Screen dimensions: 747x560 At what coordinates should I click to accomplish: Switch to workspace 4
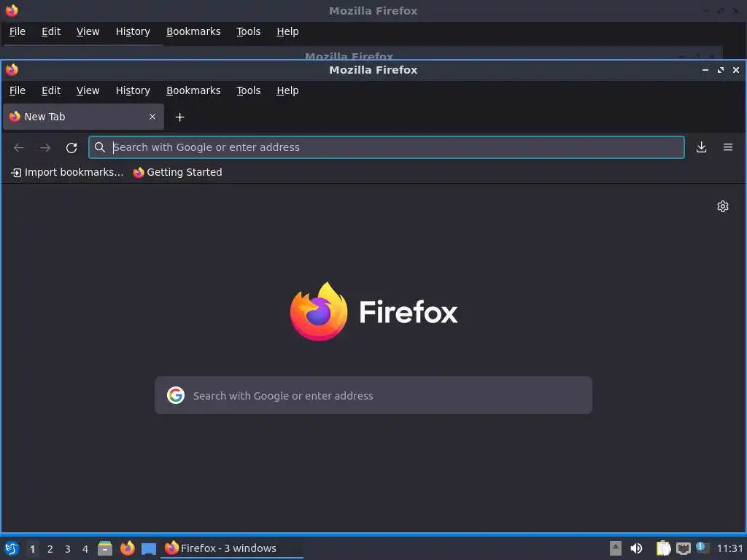85,549
